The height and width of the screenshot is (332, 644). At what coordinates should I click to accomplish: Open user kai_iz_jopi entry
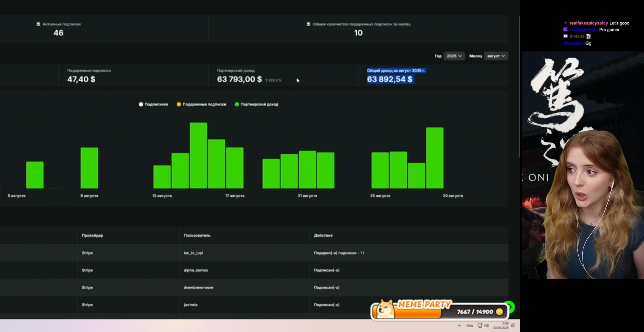tap(193, 253)
